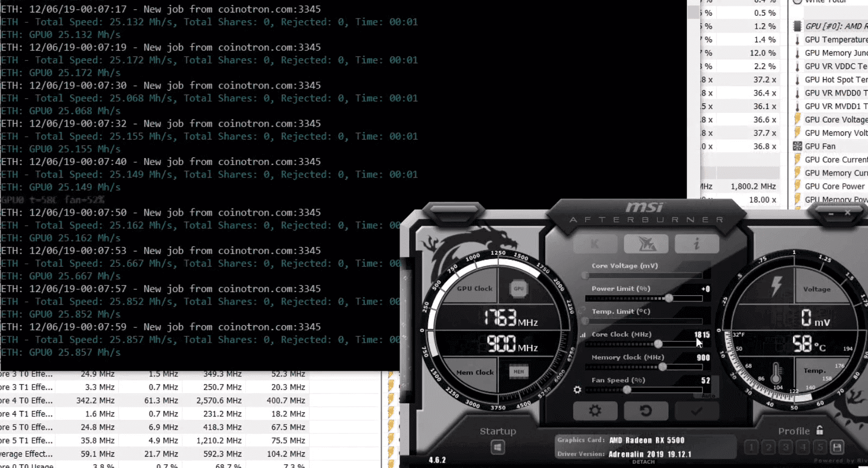Click the thermometer icon on temperature gauge
Image resolution: width=868 pixels, height=468 pixels.
click(x=776, y=373)
